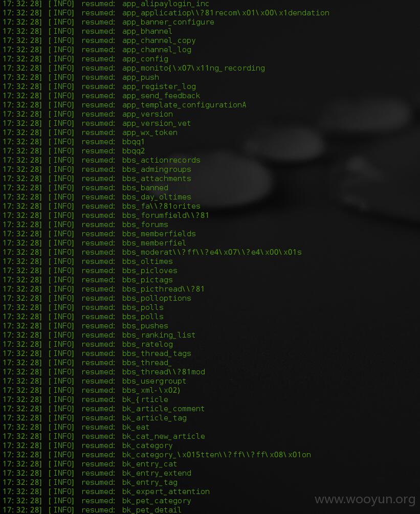Screen dimensions: 420x514
Task: Click the app_send_feedback table name
Action: tap(161, 96)
